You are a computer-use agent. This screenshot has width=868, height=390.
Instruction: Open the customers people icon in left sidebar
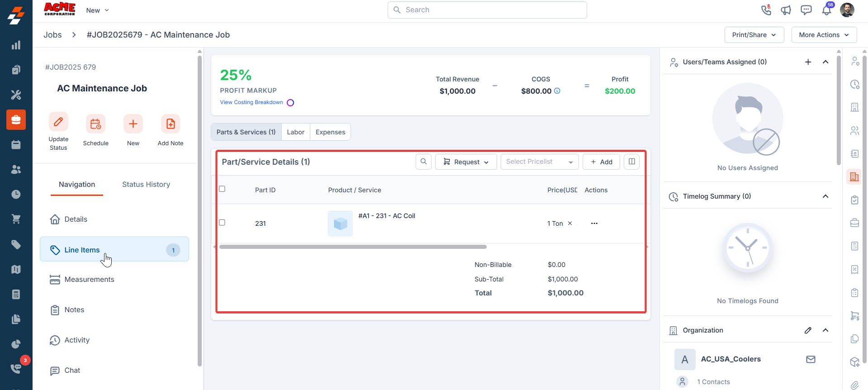click(x=16, y=170)
